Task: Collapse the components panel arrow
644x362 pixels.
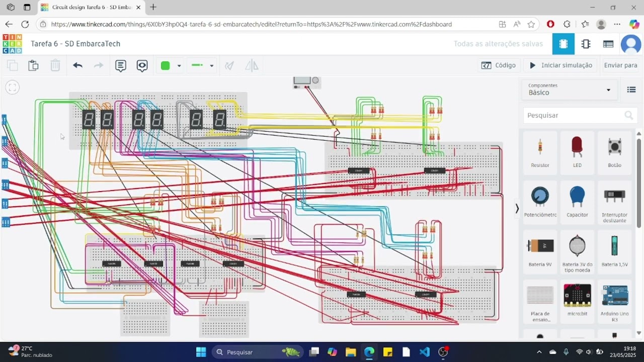Action: [517, 209]
